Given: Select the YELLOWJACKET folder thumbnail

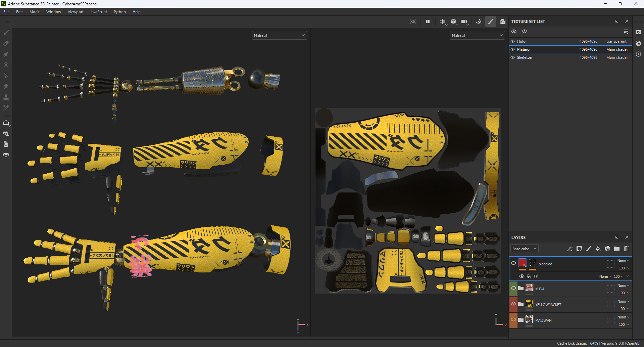Looking at the screenshot, I should pyautogui.click(x=529, y=303).
